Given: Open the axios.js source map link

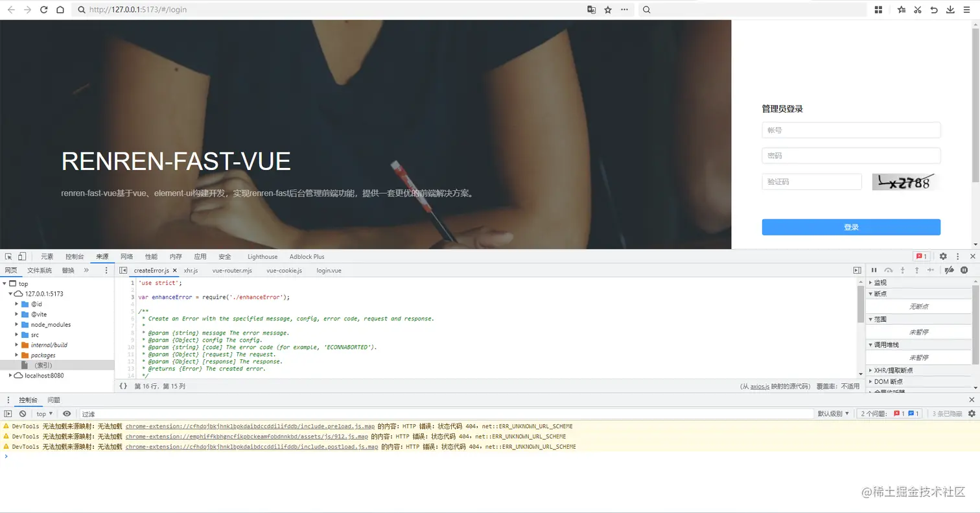Looking at the screenshot, I should tap(760, 387).
